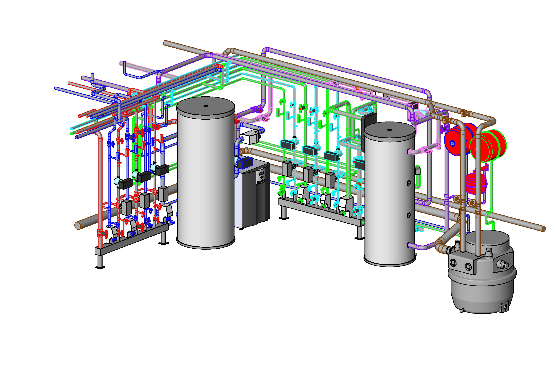Select the smaller cylindrical tank with side ports
Image resolution: width=555 pixels, height=392 pixels.
(390, 195)
